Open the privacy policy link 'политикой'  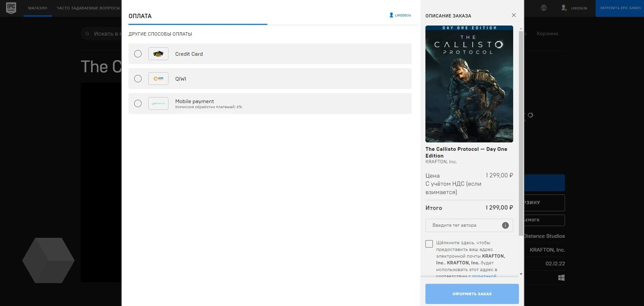(x=484, y=276)
